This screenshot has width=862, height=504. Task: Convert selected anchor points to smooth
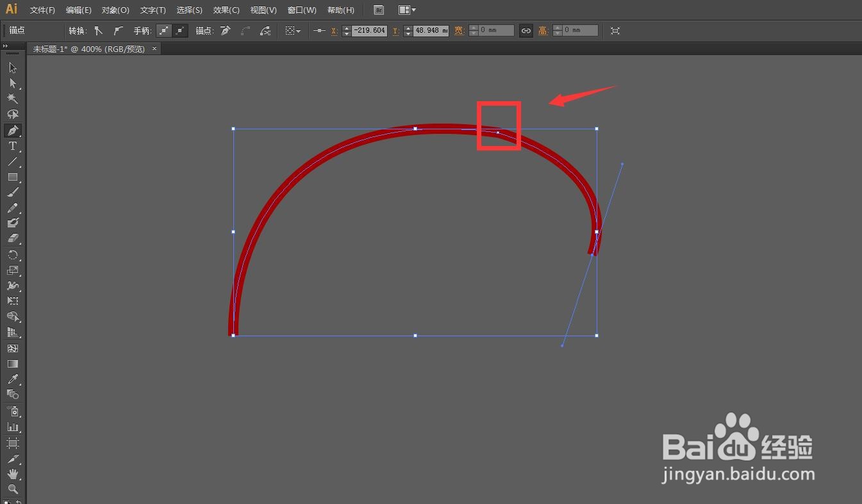(x=118, y=31)
